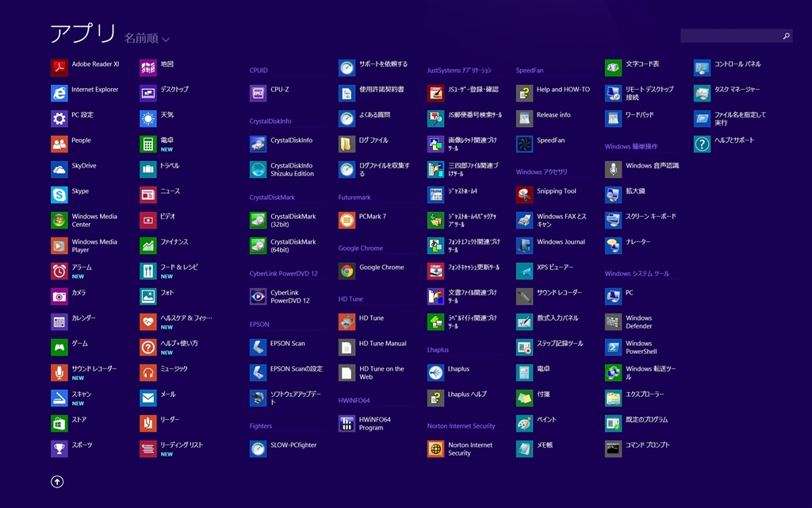Open the People app
The image size is (812, 508).
[x=71, y=144]
